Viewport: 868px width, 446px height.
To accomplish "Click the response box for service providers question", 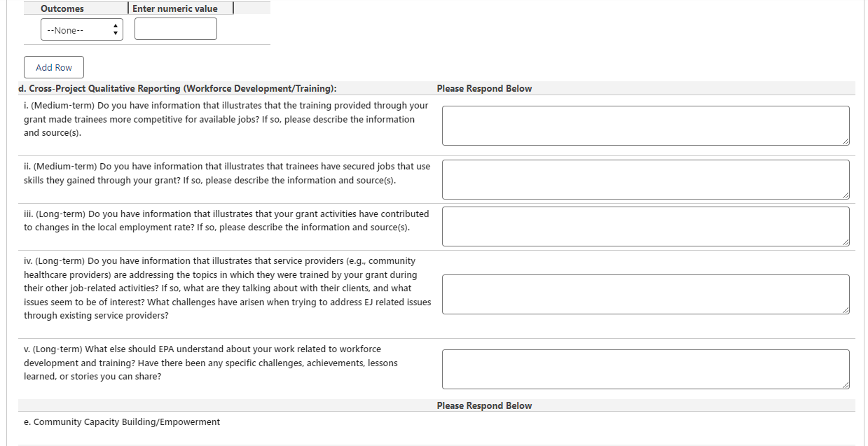I will tap(645, 294).
